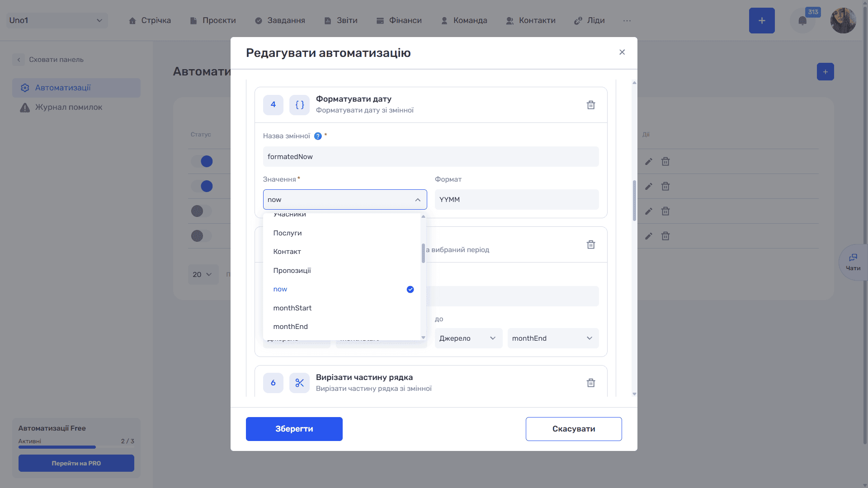Screen dimensions: 868x488
Task: Delete step five using its trash icon
Action: tap(590, 244)
